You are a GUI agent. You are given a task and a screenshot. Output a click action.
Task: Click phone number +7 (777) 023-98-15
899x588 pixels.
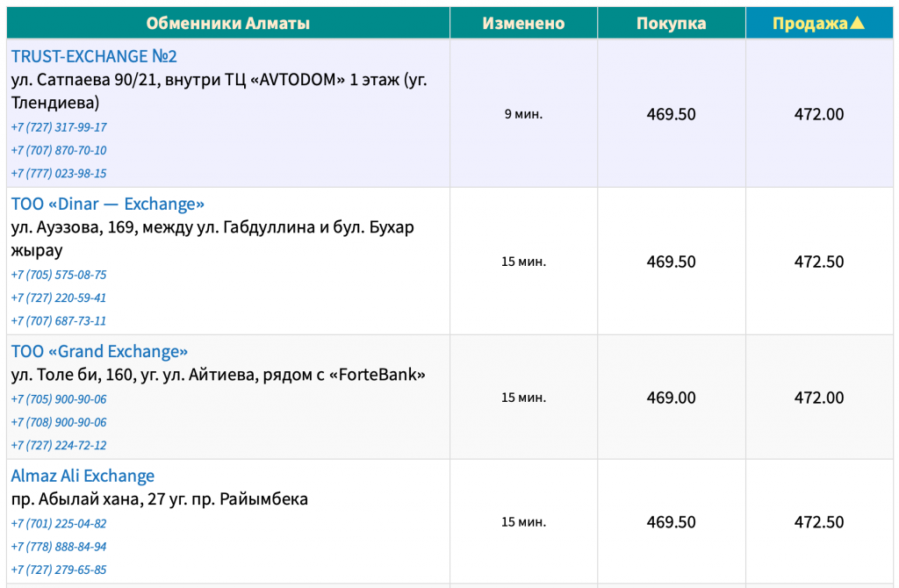(x=59, y=173)
